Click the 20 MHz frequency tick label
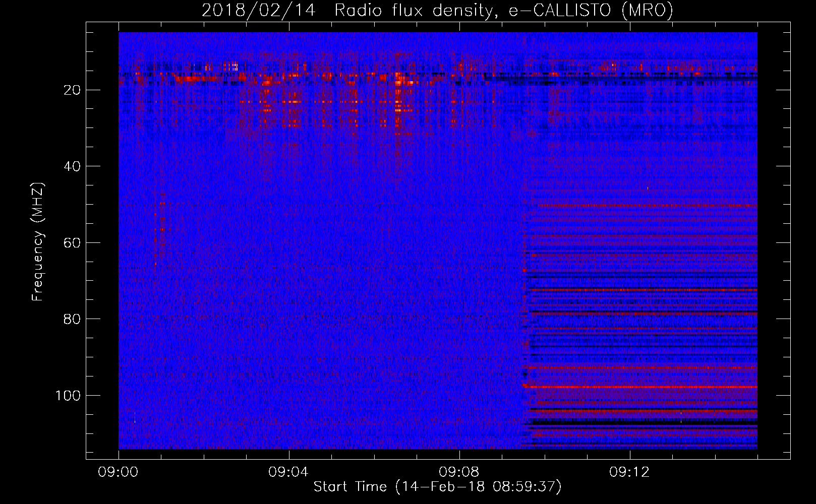 (x=73, y=90)
